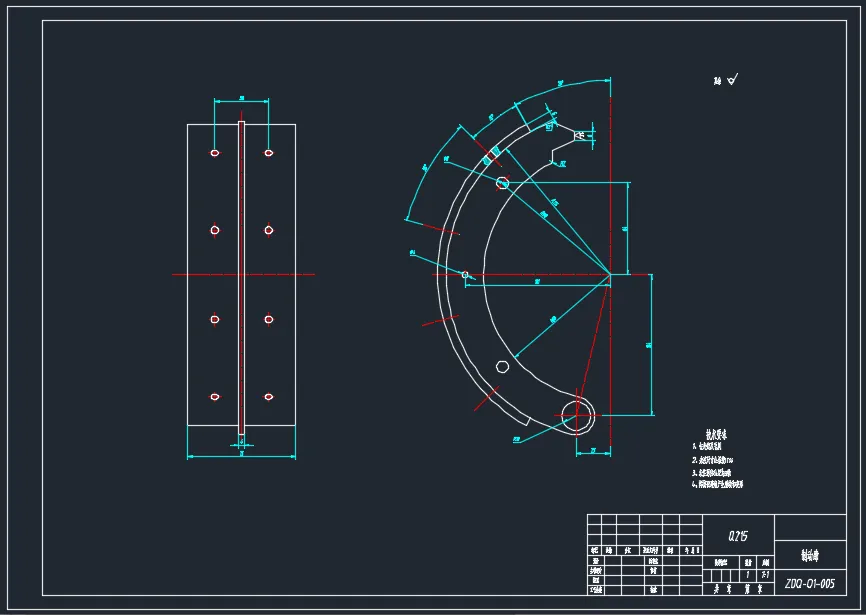Click the drawing number ZDQ-01-005
The width and height of the screenshot is (866, 615).
pos(810,584)
